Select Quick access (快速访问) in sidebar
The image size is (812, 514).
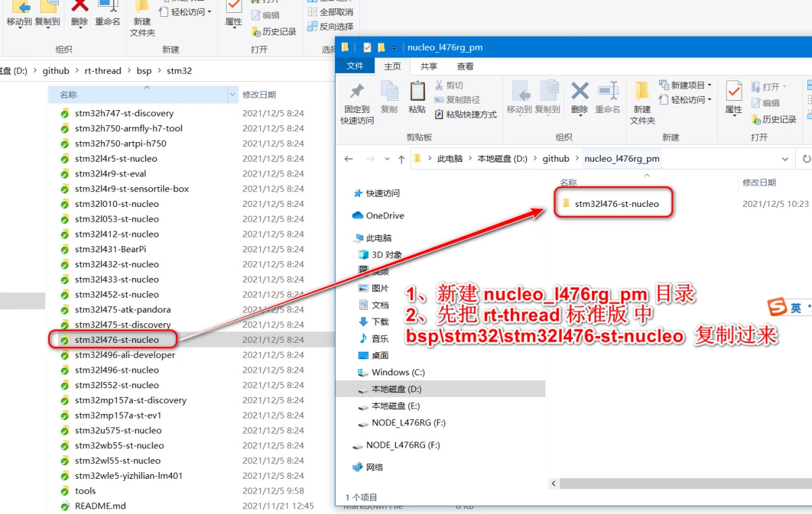377,193
